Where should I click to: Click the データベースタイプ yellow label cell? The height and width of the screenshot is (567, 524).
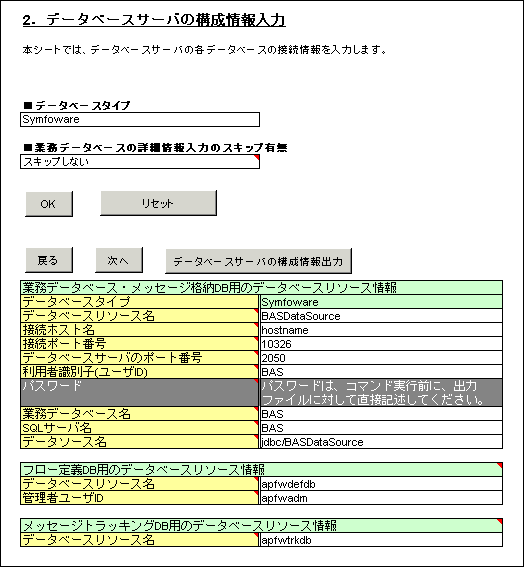(140, 302)
